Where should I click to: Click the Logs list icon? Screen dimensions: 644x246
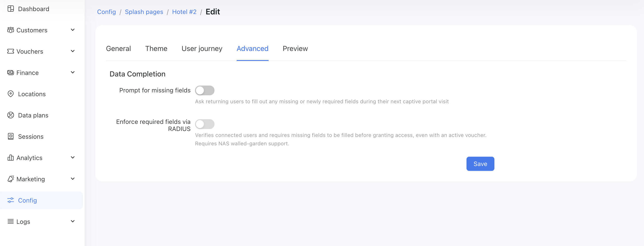coord(10,221)
